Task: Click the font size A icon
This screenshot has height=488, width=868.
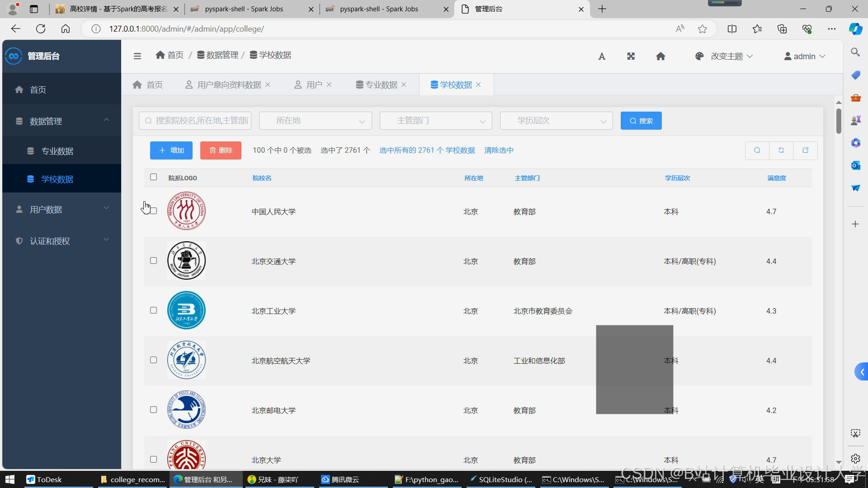Action: (x=602, y=56)
